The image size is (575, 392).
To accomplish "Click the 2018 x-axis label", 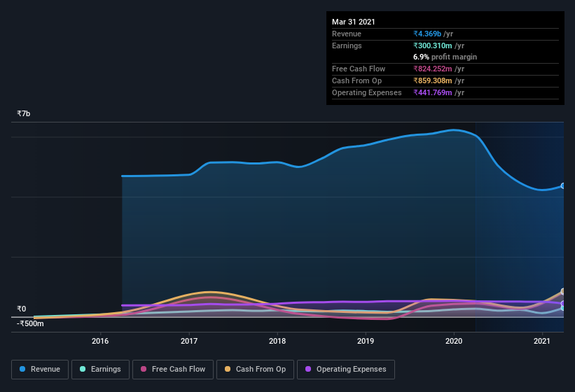I will click(277, 341).
